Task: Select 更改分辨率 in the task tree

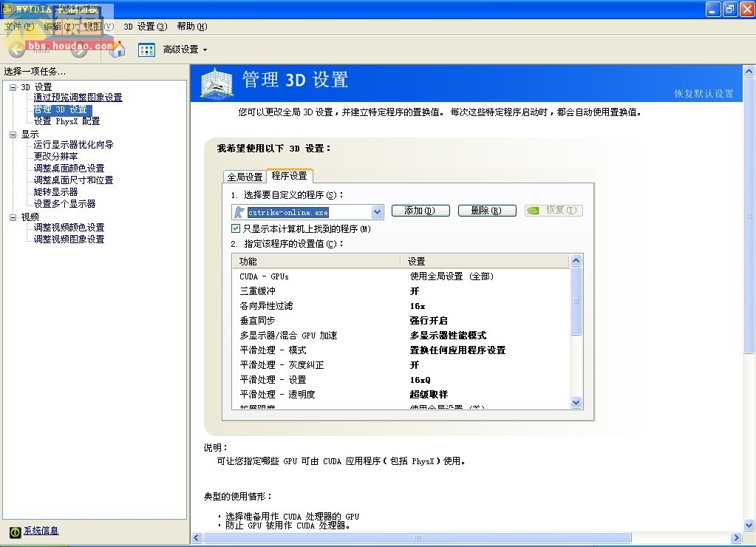Action: tap(55, 156)
